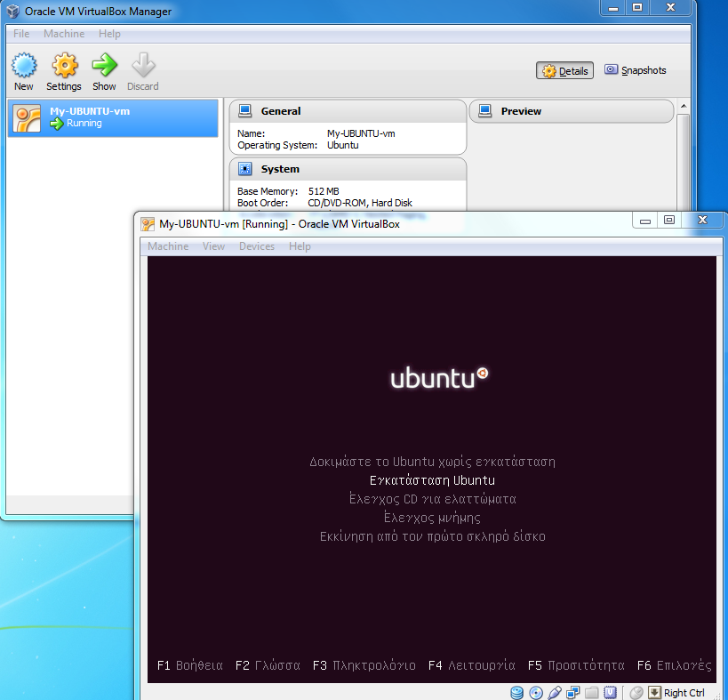Click the USB devices status icon
The width and height of the screenshot is (728, 700).
coord(555,693)
